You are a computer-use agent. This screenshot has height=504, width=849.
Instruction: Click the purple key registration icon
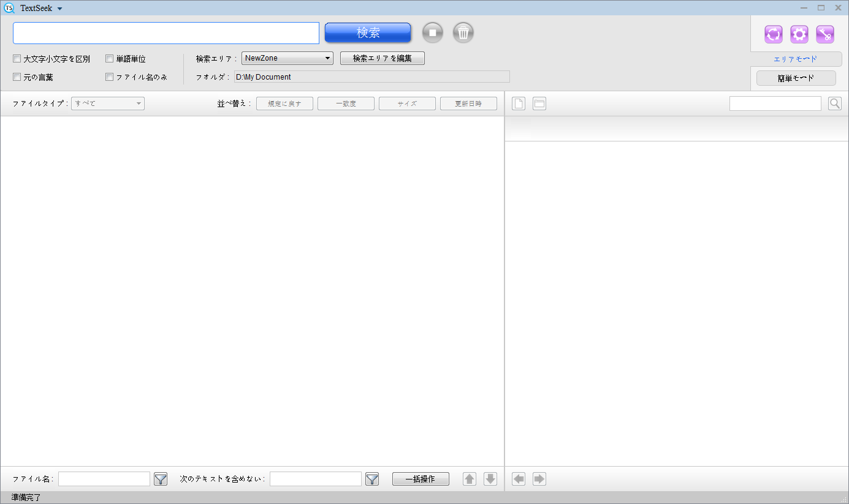tap(824, 34)
